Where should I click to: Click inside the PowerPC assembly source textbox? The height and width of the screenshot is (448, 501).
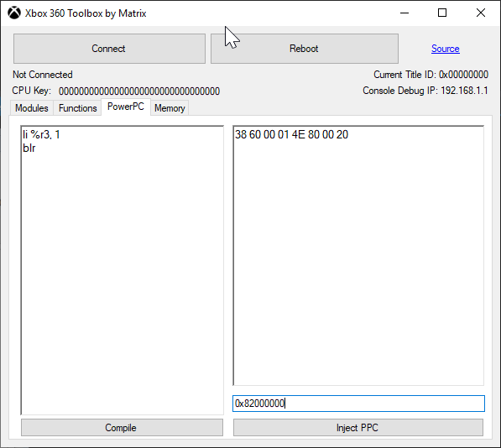[122, 270]
